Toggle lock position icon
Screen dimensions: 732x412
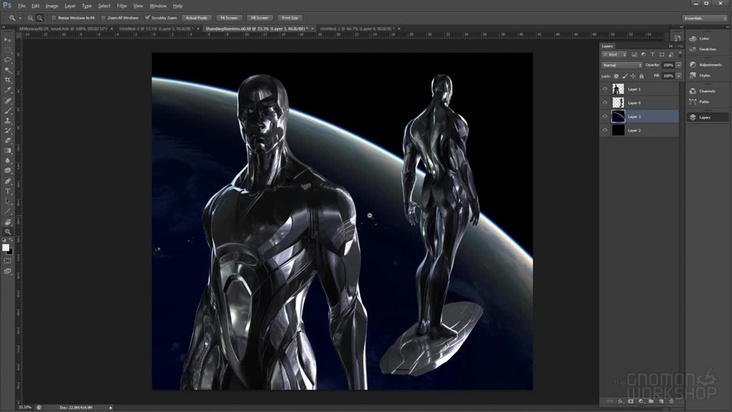tap(633, 76)
